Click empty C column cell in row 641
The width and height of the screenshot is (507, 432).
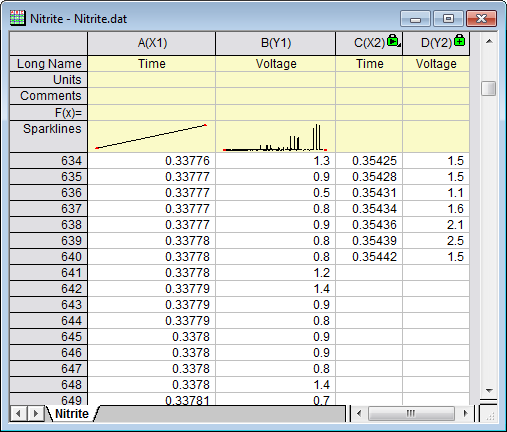pyautogui.click(x=369, y=273)
